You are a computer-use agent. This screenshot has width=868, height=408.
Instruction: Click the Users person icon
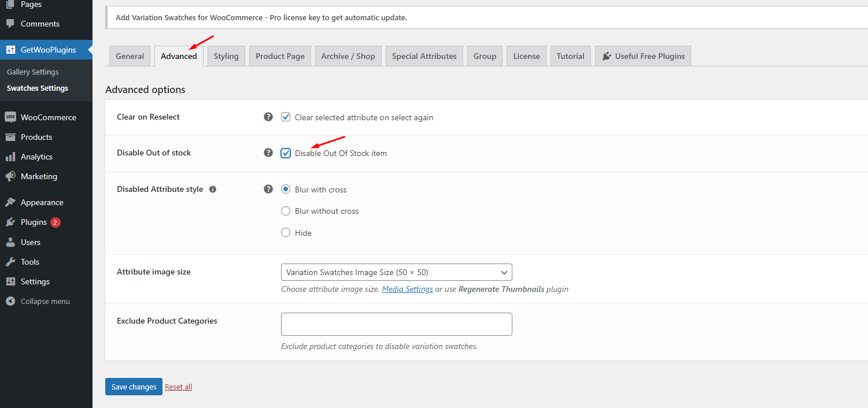[10, 242]
